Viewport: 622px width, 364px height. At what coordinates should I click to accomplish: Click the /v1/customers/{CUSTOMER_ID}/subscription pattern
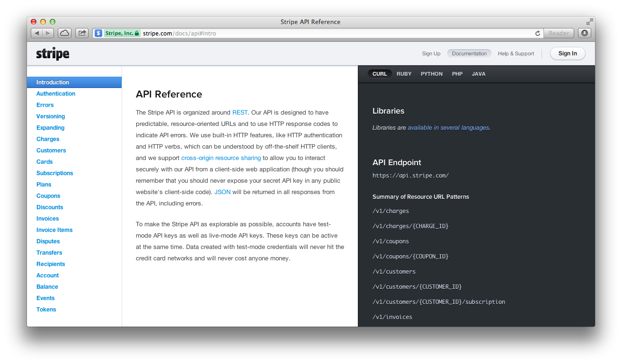[x=439, y=302]
